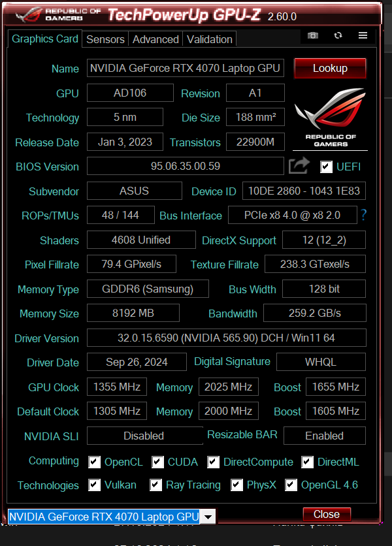Click the Close button
392x546 pixels.
(327, 514)
